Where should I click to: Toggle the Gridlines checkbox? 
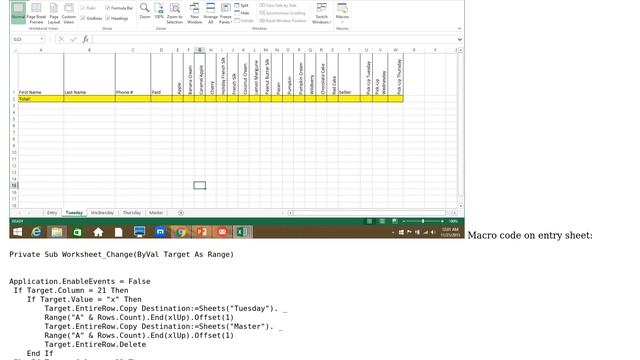(x=91, y=18)
